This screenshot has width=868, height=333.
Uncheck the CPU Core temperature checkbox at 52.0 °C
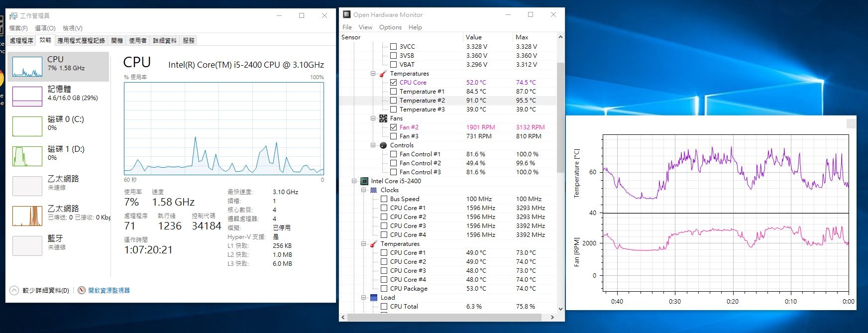pyautogui.click(x=393, y=83)
